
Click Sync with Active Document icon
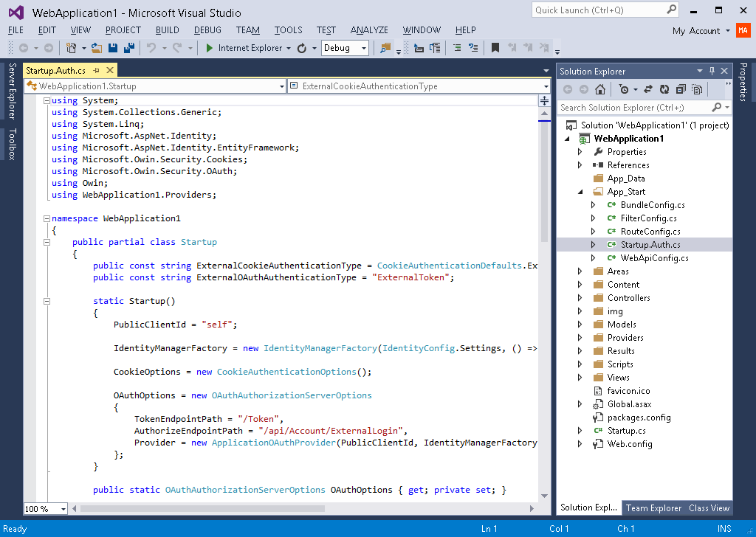coord(647,89)
